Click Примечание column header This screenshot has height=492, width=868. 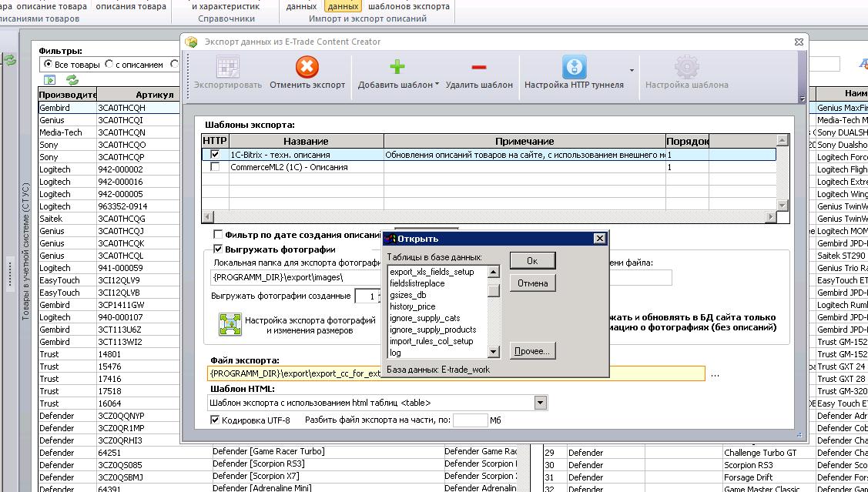(x=524, y=142)
